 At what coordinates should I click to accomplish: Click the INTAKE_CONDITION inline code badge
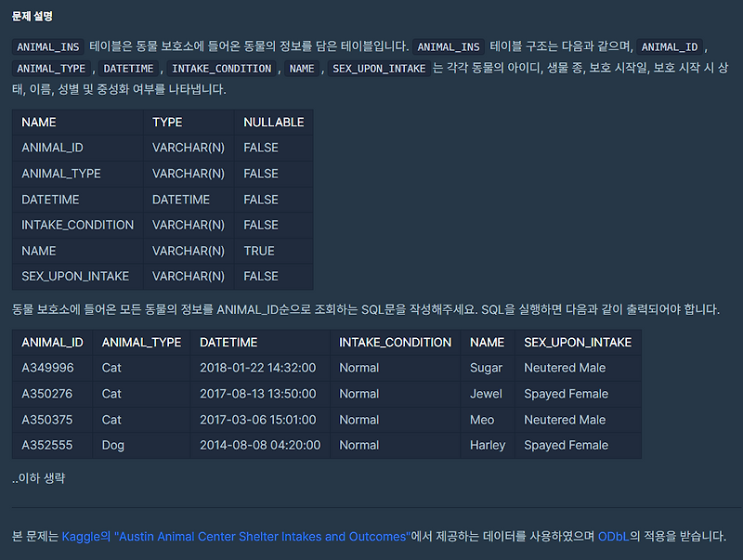[221, 68]
